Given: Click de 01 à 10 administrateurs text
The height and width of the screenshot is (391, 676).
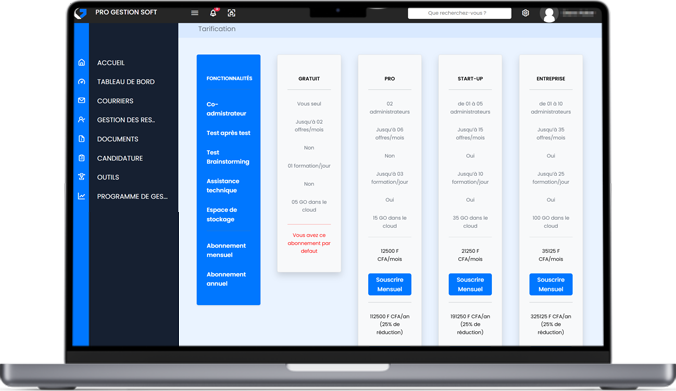Looking at the screenshot, I should click(551, 108).
